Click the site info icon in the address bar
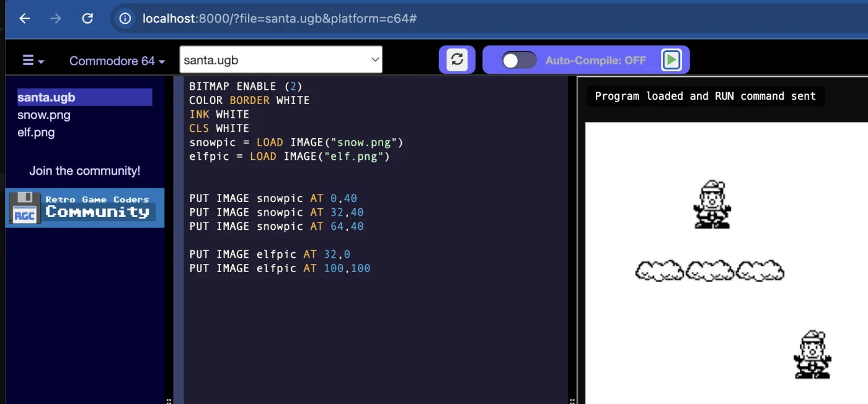868x404 pixels. tap(125, 19)
